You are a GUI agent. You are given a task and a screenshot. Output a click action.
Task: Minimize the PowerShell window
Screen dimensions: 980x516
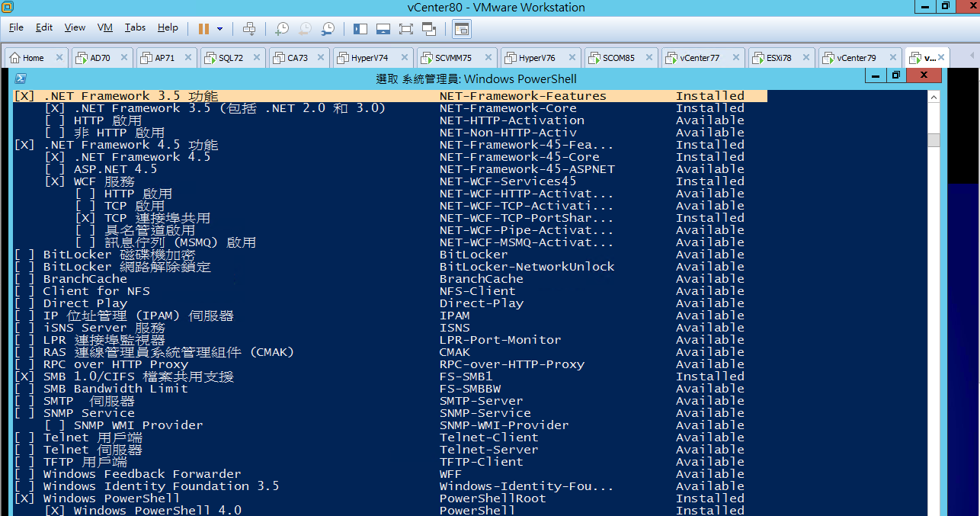(x=875, y=75)
